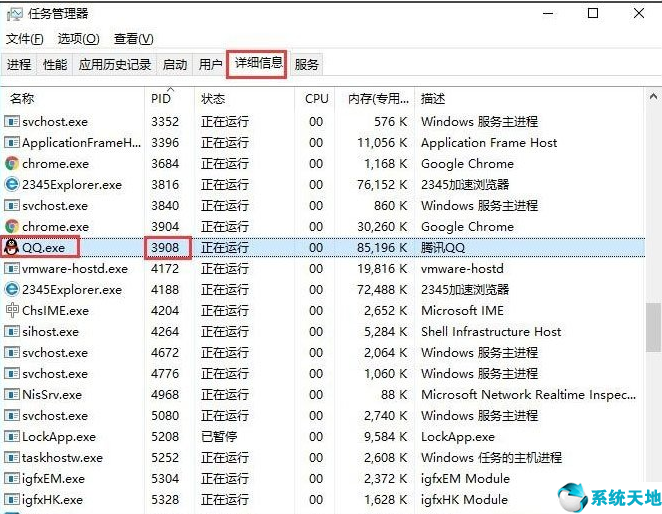Click the scrollbar up arrow
The height and width of the screenshot is (514, 662).
pos(654,97)
